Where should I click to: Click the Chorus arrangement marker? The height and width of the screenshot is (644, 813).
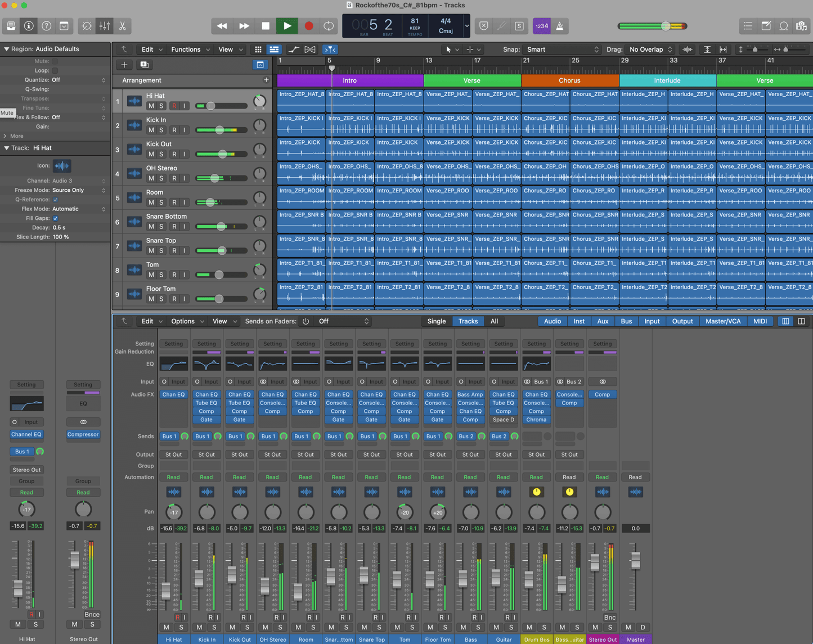click(569, 80)
